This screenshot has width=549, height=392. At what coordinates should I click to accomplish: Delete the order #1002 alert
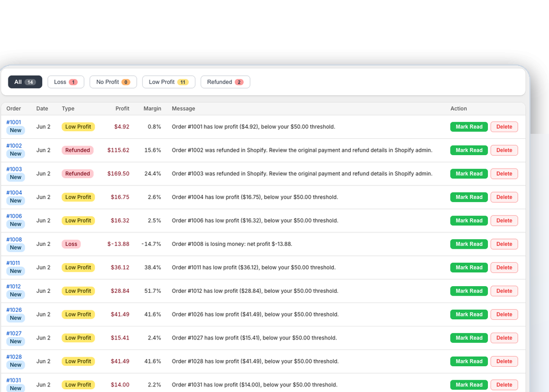(504, 150)
